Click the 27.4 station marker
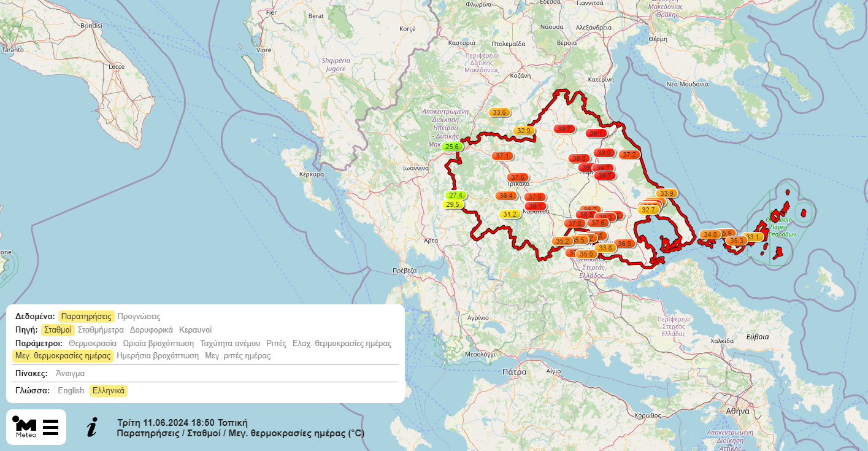 coord(456,196)
